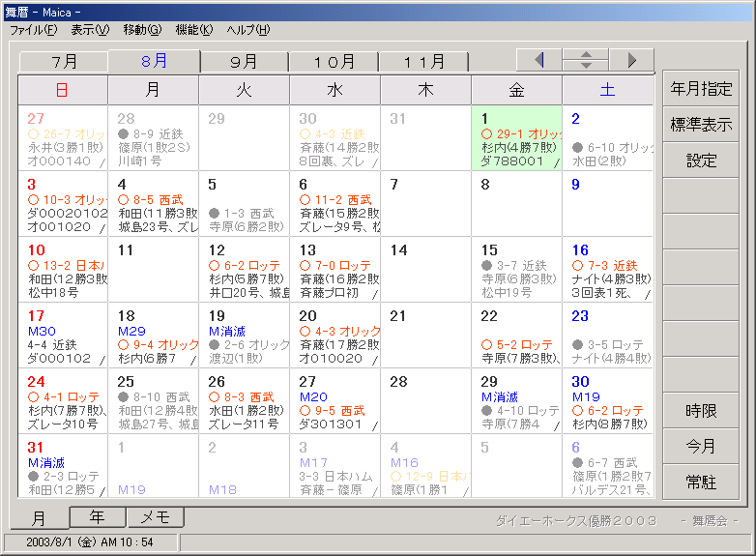Select the highlighted August 1 cell
The image size is (756, 556).
tap(516, 138)
